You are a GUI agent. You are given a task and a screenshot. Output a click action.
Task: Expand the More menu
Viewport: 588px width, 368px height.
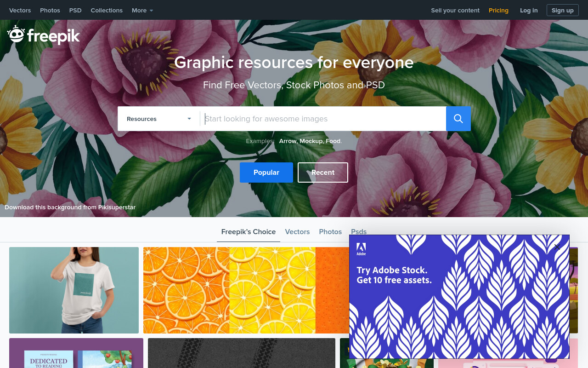click(x=142, y=10)
